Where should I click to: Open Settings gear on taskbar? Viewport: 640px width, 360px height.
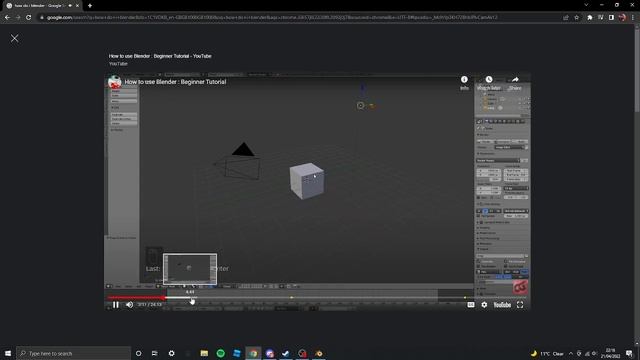[x=171, y=353]
